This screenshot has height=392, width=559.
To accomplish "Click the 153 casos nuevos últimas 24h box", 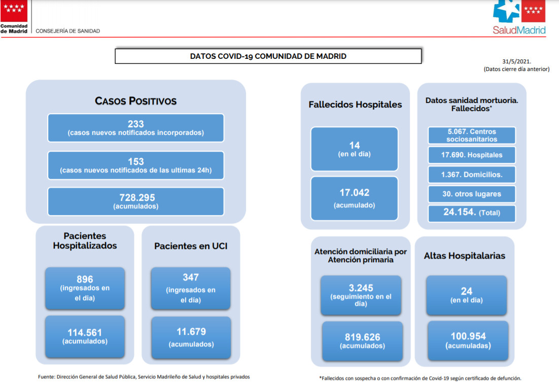I will 136,165.
